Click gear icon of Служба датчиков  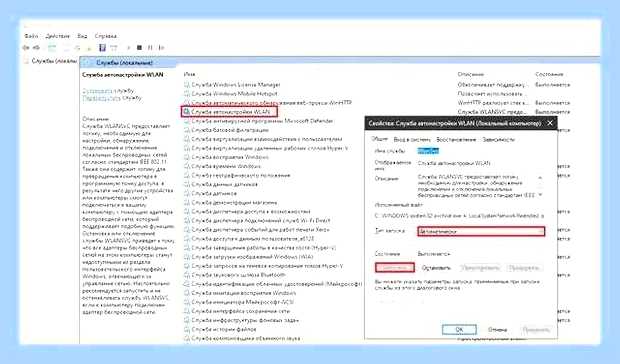(x=187, y=194)
